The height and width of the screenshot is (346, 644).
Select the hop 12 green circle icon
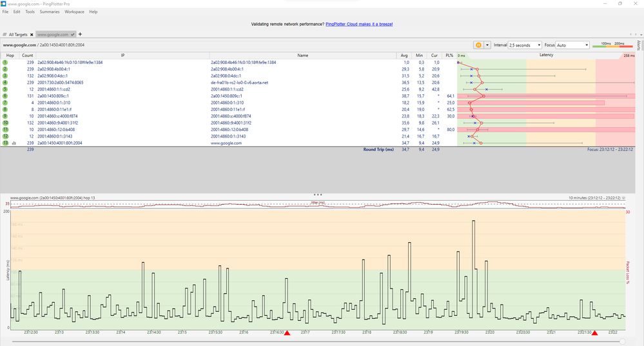coord(5,136)
